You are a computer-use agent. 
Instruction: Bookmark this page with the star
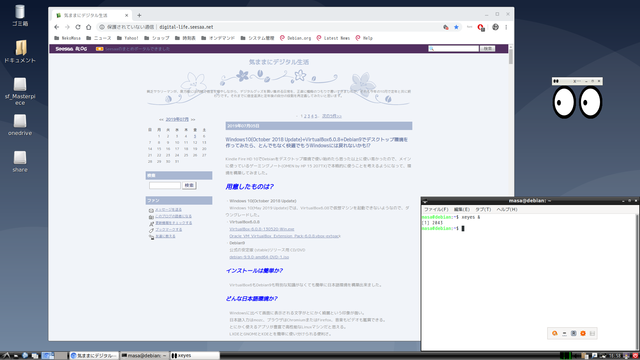[456, 27]
